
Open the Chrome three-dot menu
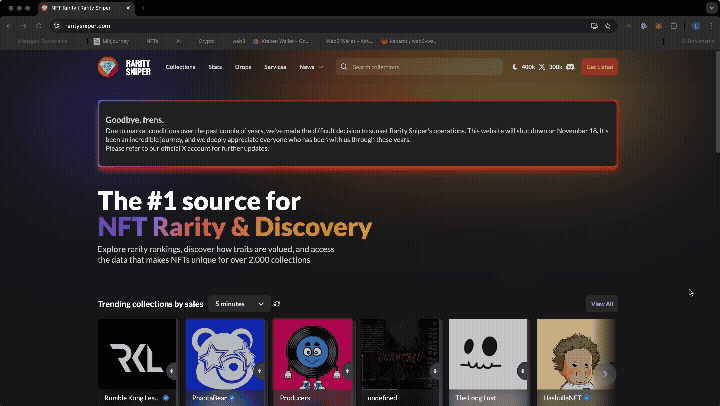pyautogui.click(x=711, y=26)
